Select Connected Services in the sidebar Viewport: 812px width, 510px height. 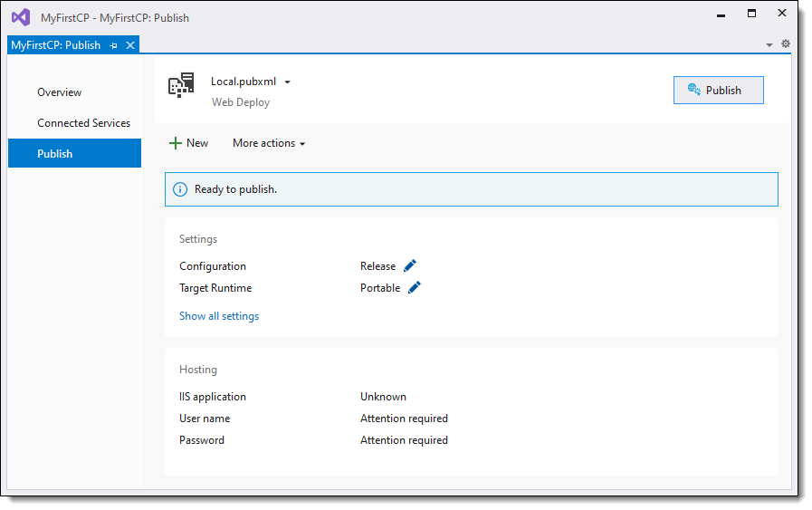tap(83, 123)
